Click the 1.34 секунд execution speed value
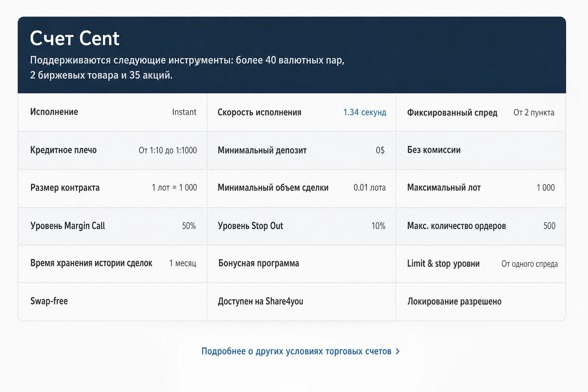Screen dimensions: 588x392 click(x=364, y=112)
